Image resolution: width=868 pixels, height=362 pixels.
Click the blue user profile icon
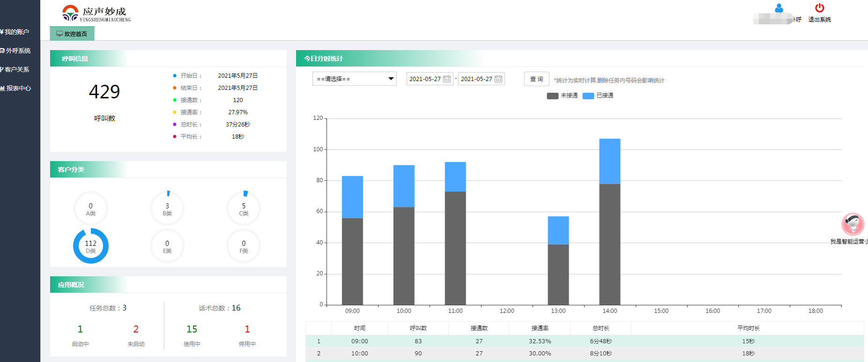coord(779,8)
